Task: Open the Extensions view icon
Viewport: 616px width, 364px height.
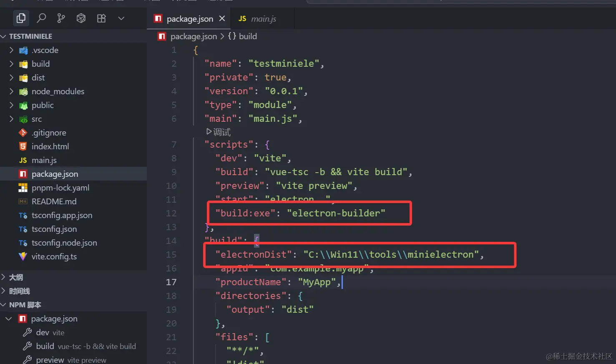Action: [x=101, y=18]
